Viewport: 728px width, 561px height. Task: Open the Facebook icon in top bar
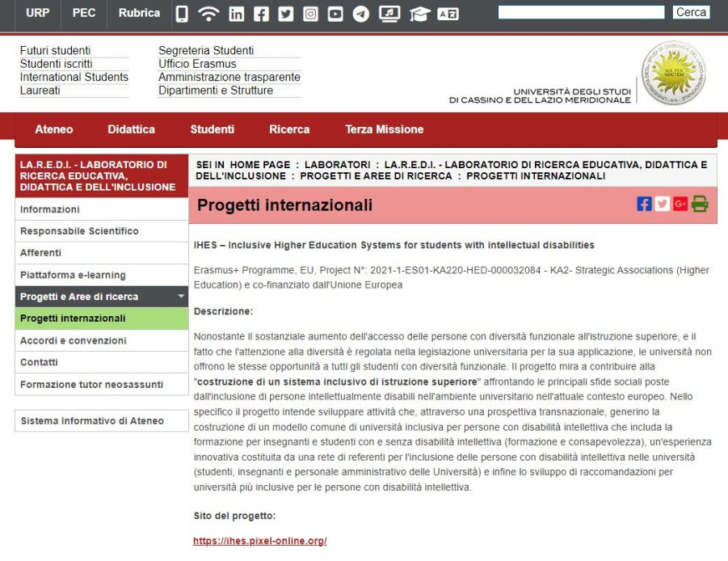261,14
